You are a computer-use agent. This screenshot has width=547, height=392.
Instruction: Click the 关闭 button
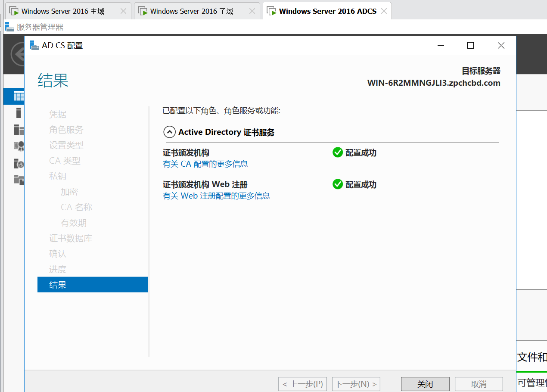pyautogui.click(x=425, y=384)
